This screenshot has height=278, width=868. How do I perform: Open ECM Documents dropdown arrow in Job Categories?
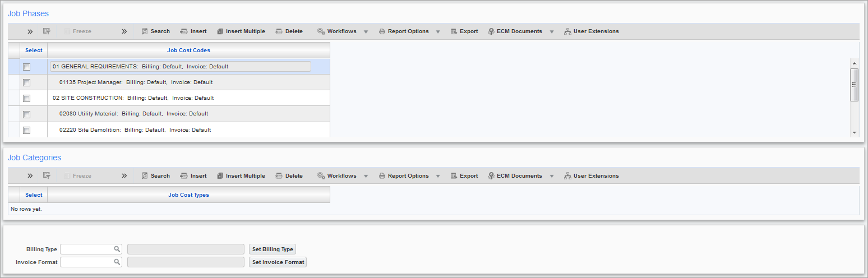pyautogui.click(x=552, y=177)
